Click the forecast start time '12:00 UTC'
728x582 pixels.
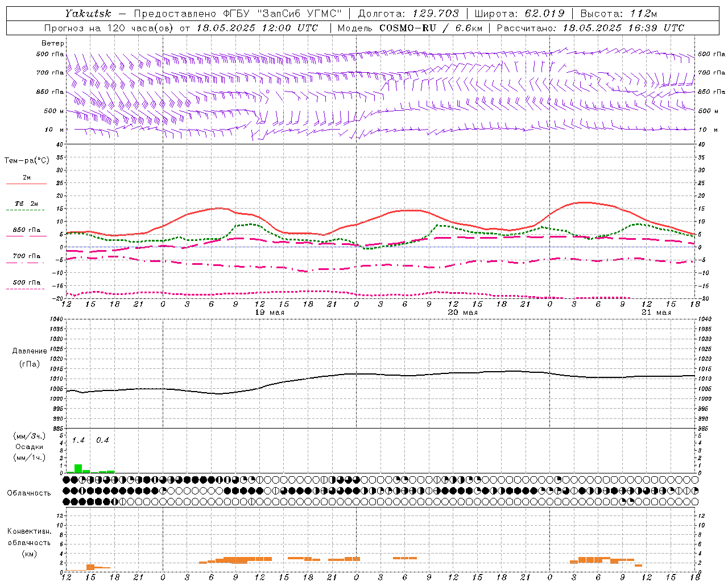point(289,28)
